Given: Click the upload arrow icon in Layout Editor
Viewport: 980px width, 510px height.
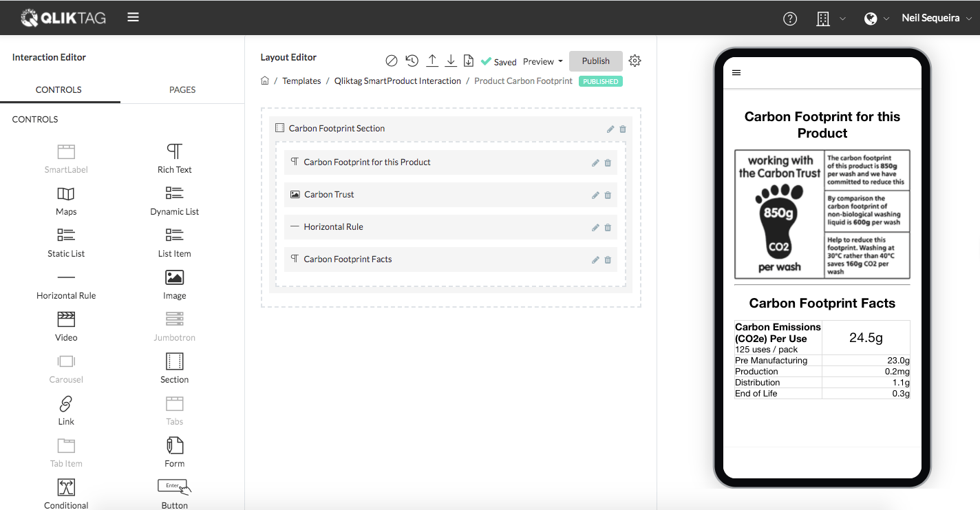Looking at the screenshot, I should click(432, 61).
